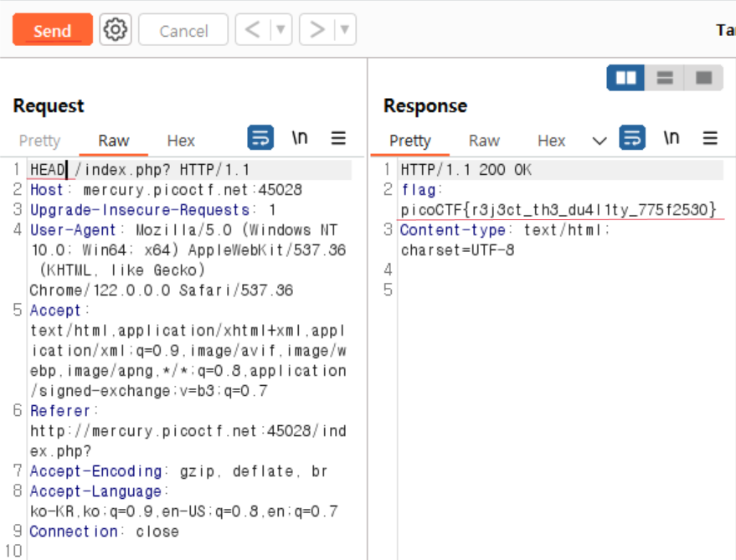Click the Host header name
The height and width of the screenshot is (560, 736).
(46, 190)
